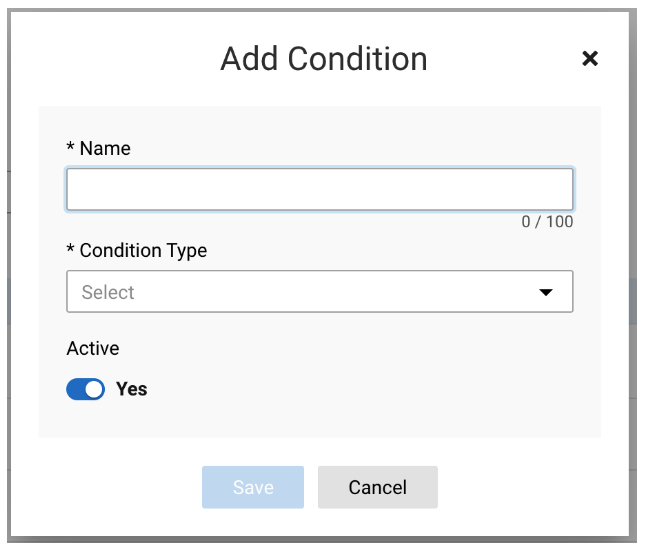Viewport: 657px width, 551px height.
Task: Click the 0 / 100 character counter
Action: (x=547, y=221)
